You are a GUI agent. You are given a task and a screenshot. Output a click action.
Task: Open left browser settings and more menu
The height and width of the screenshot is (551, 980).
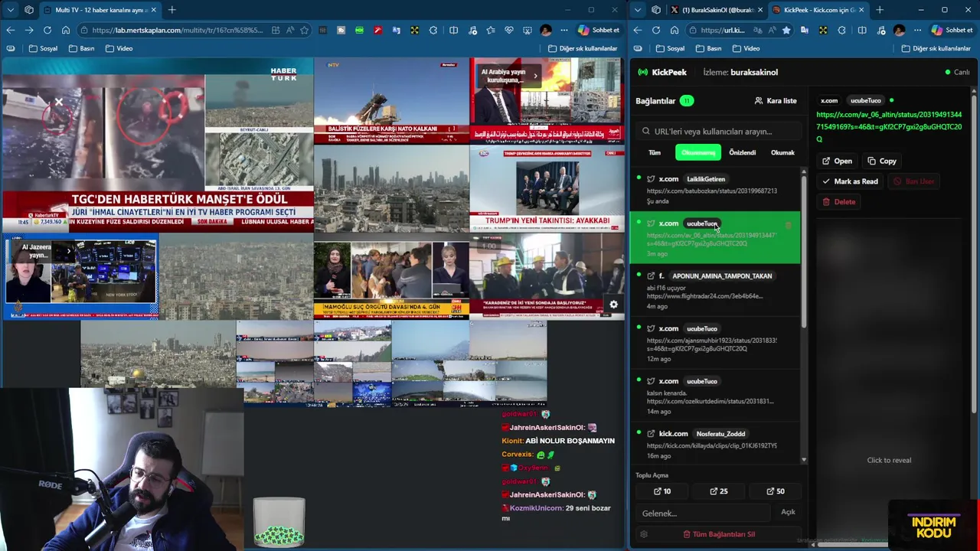564,30
